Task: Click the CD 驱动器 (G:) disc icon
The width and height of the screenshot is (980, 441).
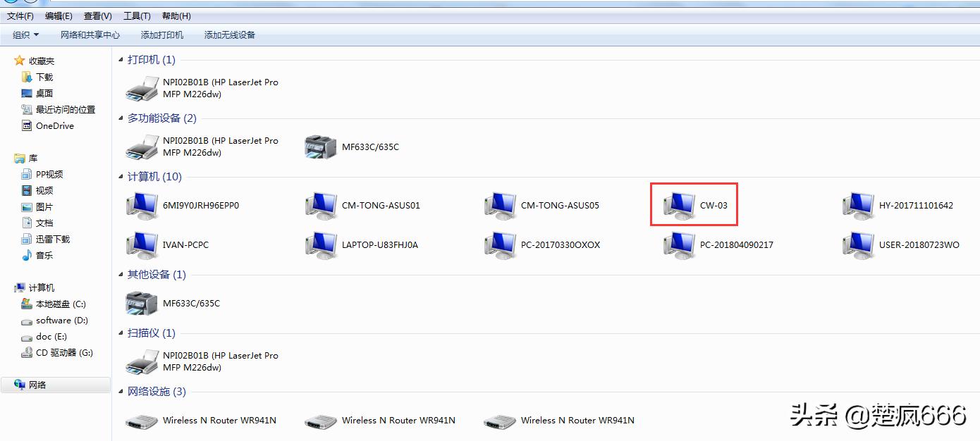Action: tap(27, 352)
